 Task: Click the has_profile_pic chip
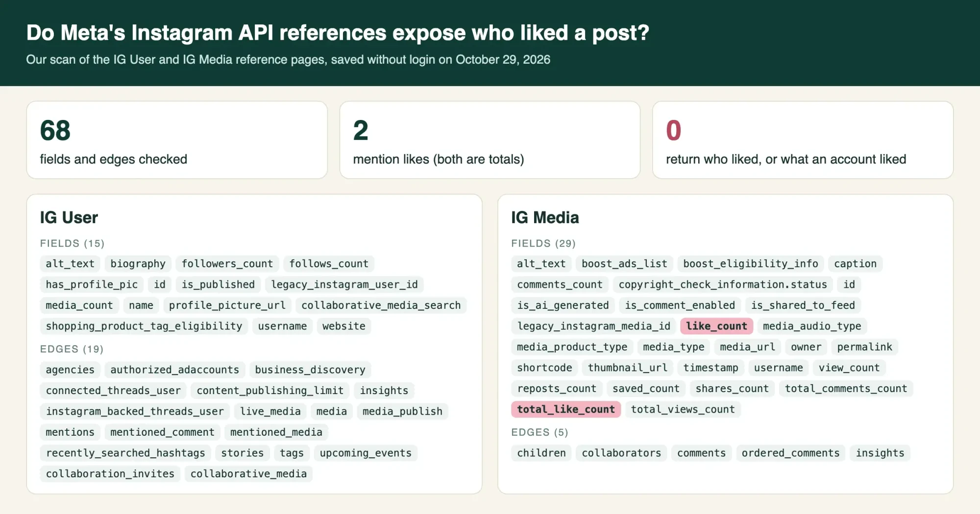pos(92,284)
